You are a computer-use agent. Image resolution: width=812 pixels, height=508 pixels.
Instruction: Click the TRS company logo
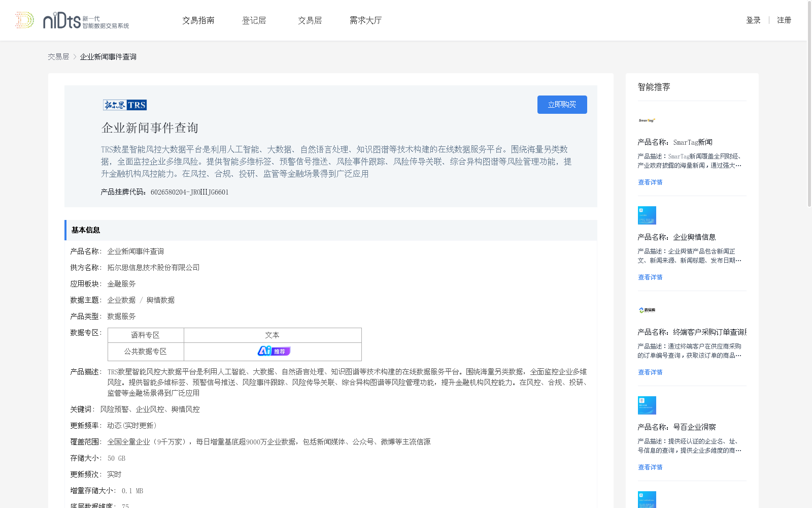125,105
